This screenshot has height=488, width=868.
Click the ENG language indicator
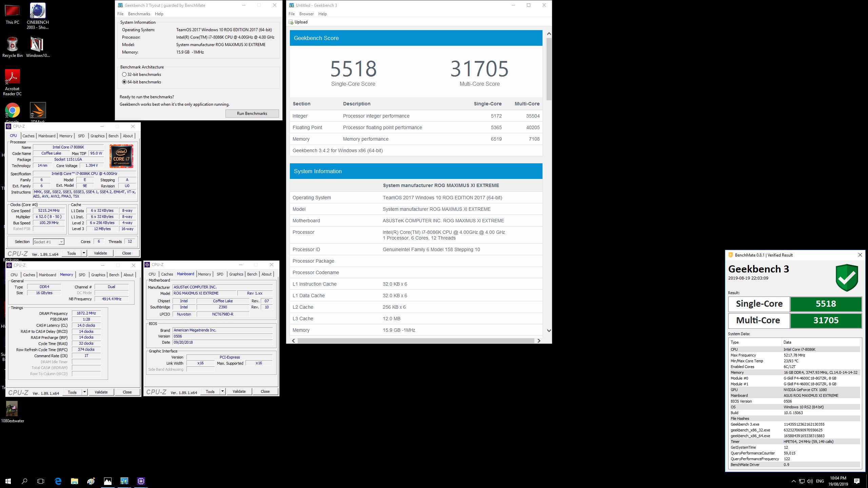tap(820, 481)
